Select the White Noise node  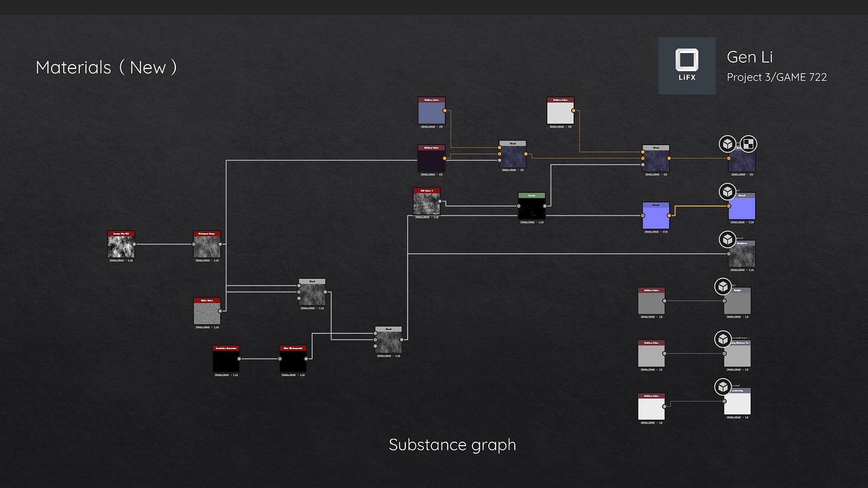click(207, 311)
